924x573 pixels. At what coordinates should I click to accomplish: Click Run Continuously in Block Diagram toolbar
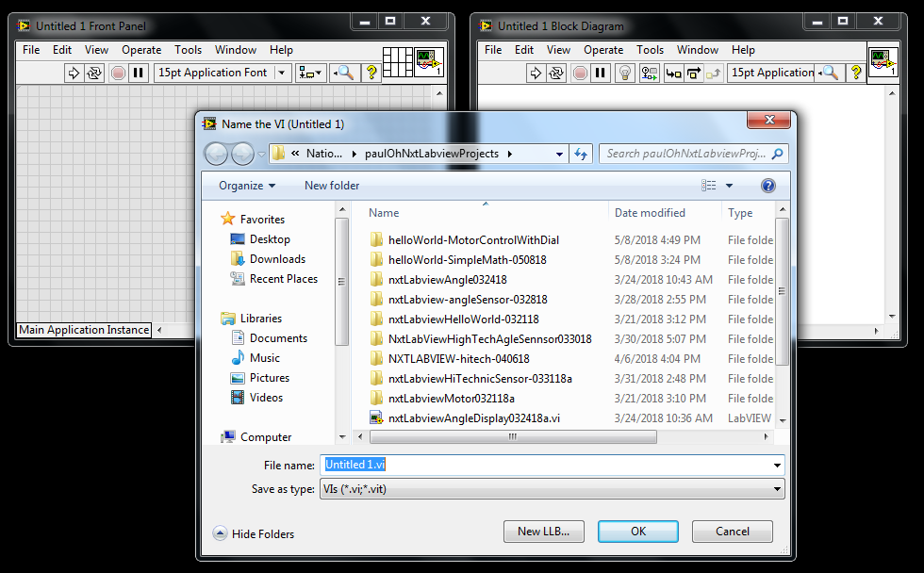tap(556, 73)
